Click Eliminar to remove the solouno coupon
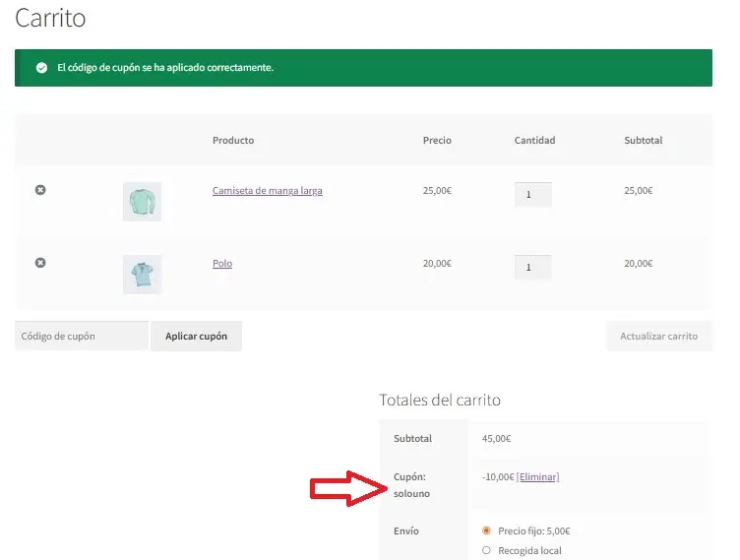This screenshot has height=560, width=740. click(x=537, y=476)
